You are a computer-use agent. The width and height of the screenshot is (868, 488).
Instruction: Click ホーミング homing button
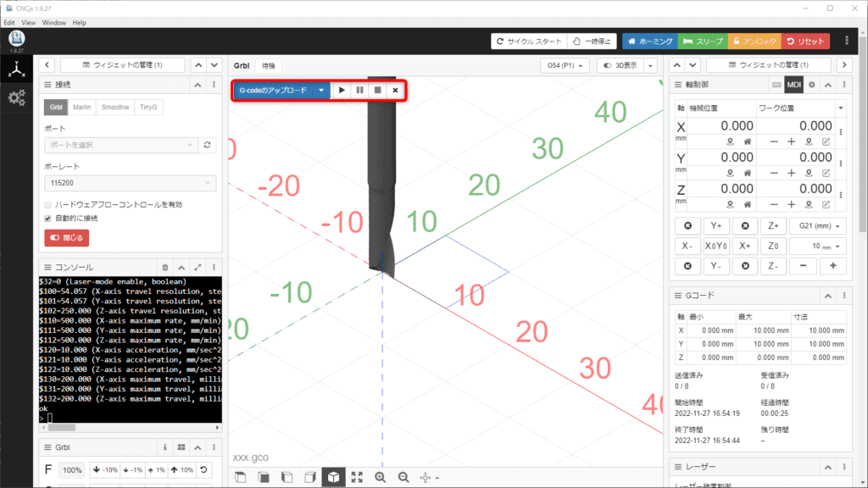[x=650, y=42]
